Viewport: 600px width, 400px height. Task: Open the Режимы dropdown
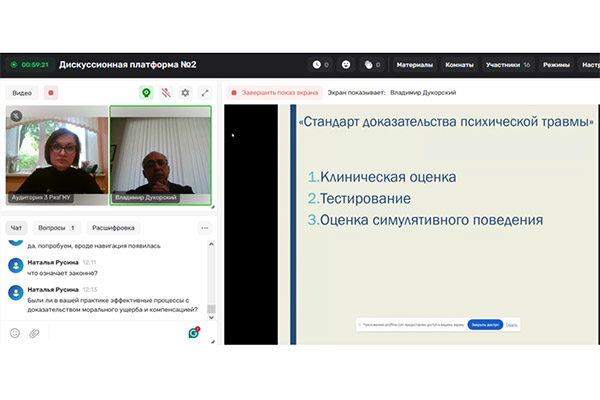556,65
